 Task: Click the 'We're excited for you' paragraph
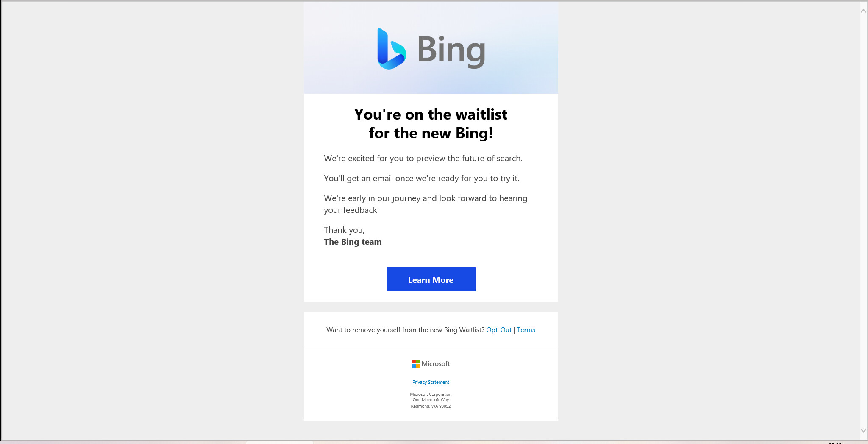click(x=423, y=159)
